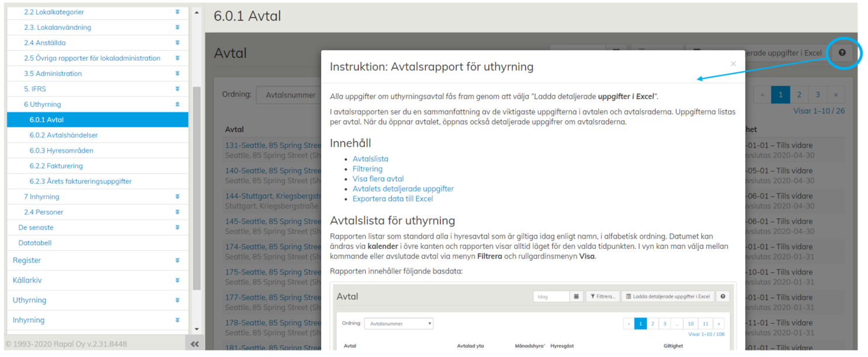Expand De senaste chevron icon
The height and width of the screenshot is (357, 868).
click(177, 228)
